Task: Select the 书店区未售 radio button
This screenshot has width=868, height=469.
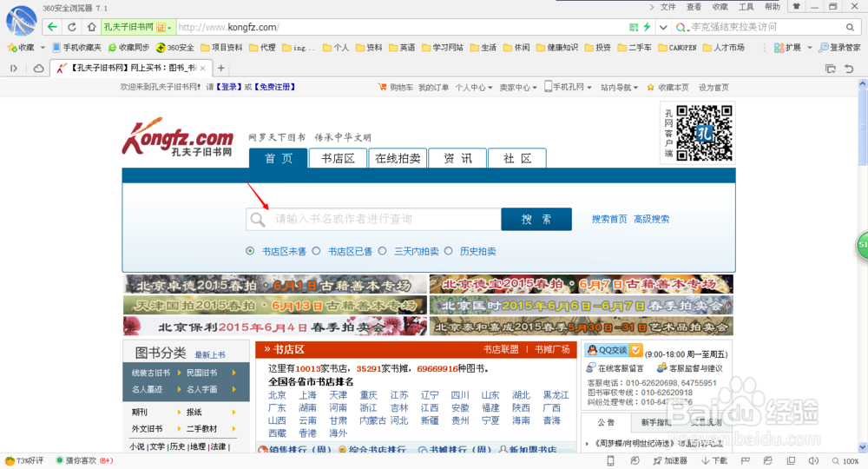Action: [250, 251]
